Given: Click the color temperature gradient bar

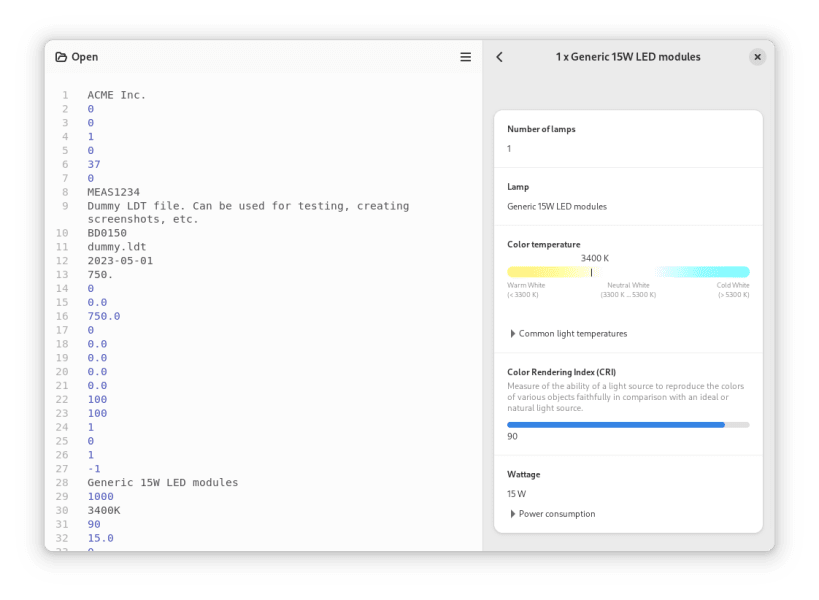Looking at the screenshot, I should 628,272.
